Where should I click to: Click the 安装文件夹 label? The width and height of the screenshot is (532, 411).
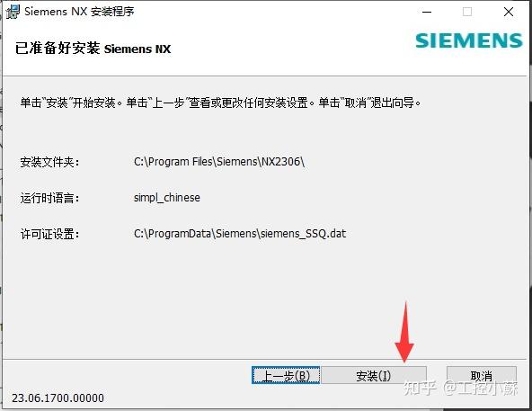point(49,162)
